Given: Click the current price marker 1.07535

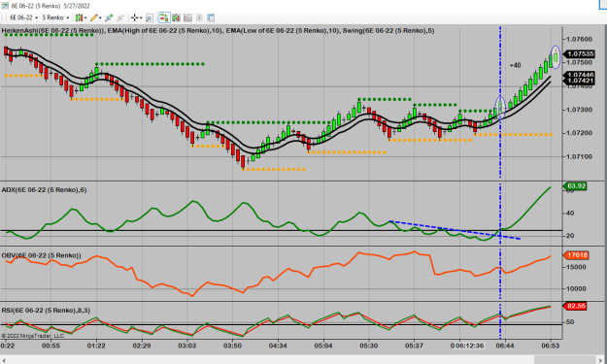Looking at the screenshot, I should (579, 53).
